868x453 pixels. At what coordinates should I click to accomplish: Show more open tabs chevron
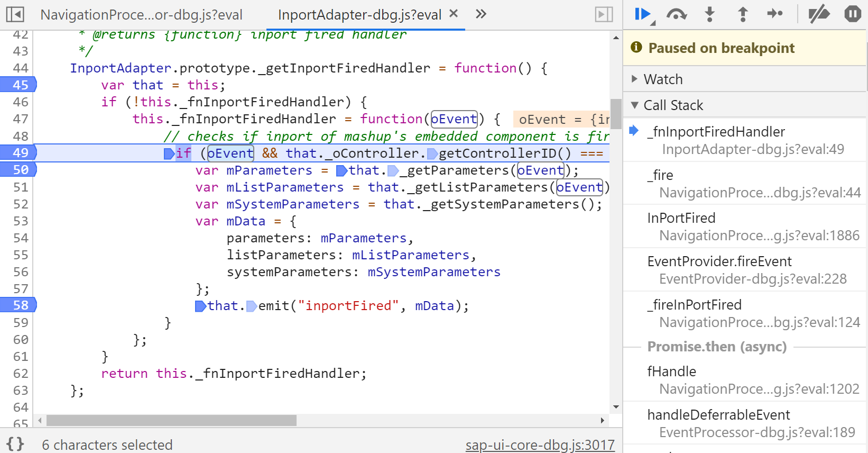[481, 14]
